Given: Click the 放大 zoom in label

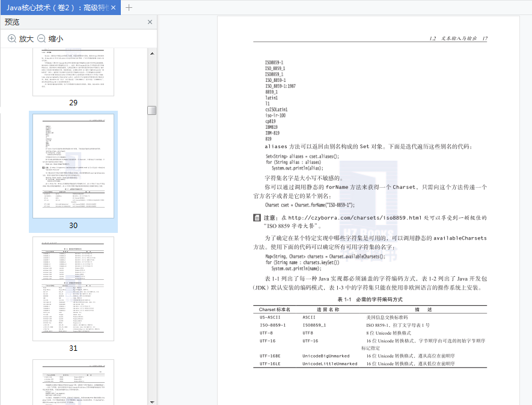Looking at the screenshot, I should [26, 39].
